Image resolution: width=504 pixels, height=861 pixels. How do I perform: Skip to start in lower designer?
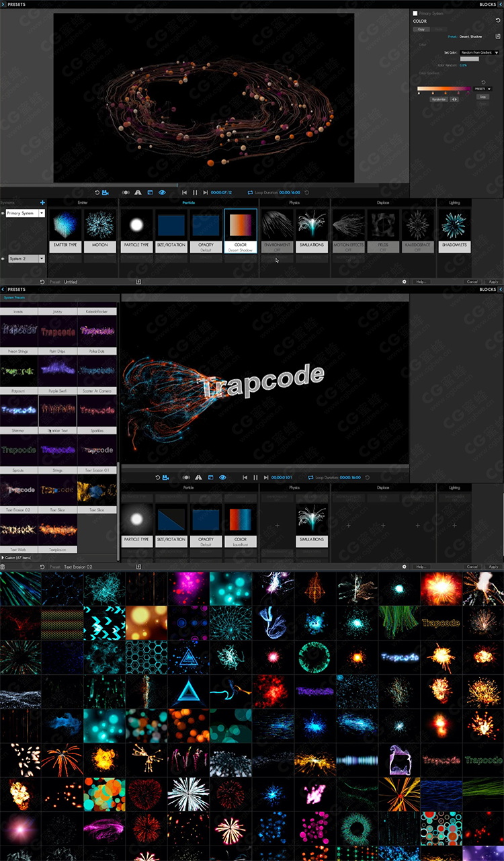point(246,477)
